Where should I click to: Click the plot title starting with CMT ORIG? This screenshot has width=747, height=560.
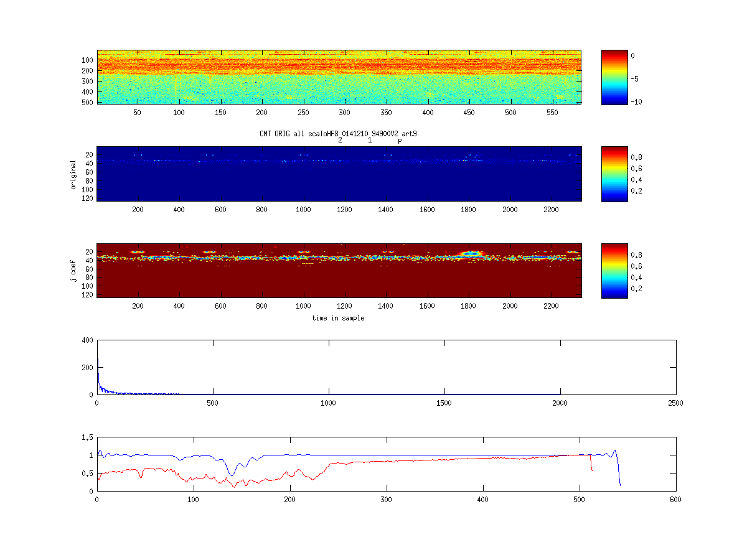pos(338,133)
